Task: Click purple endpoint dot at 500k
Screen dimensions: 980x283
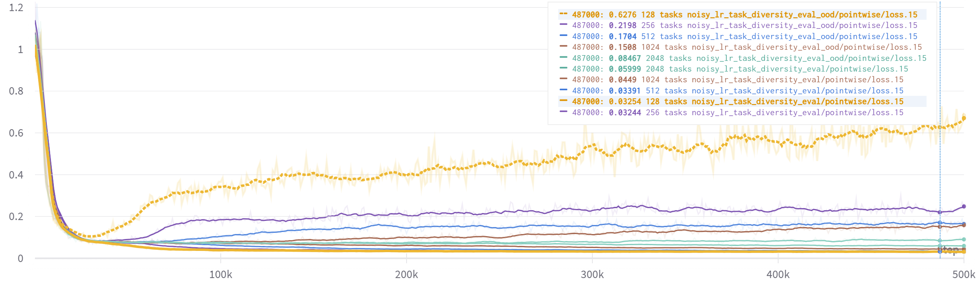Action: click(964, 206)
